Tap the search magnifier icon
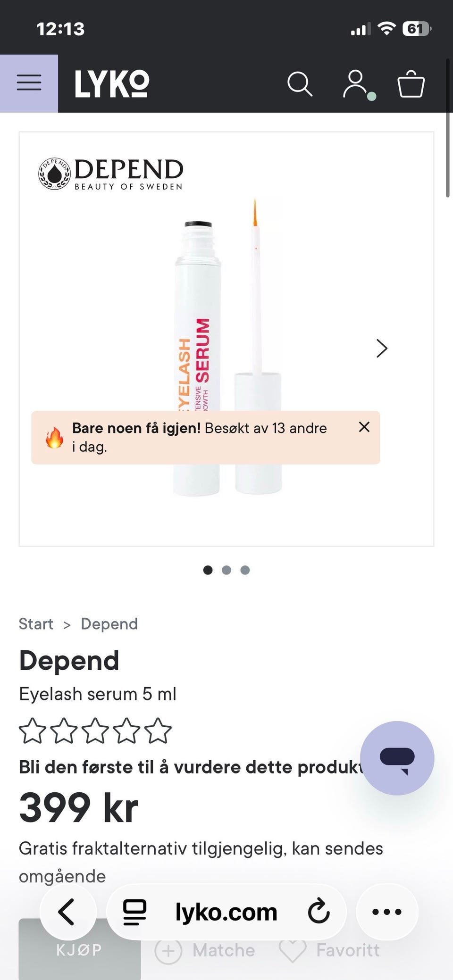The width and height of the screenshot is (453, 980). click(300, 84)
